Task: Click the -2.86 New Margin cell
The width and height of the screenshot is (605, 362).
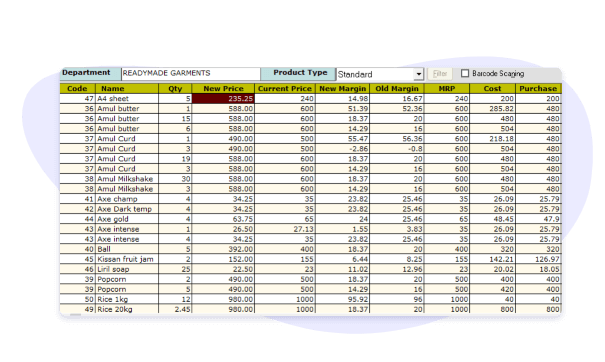Action: 343,149
